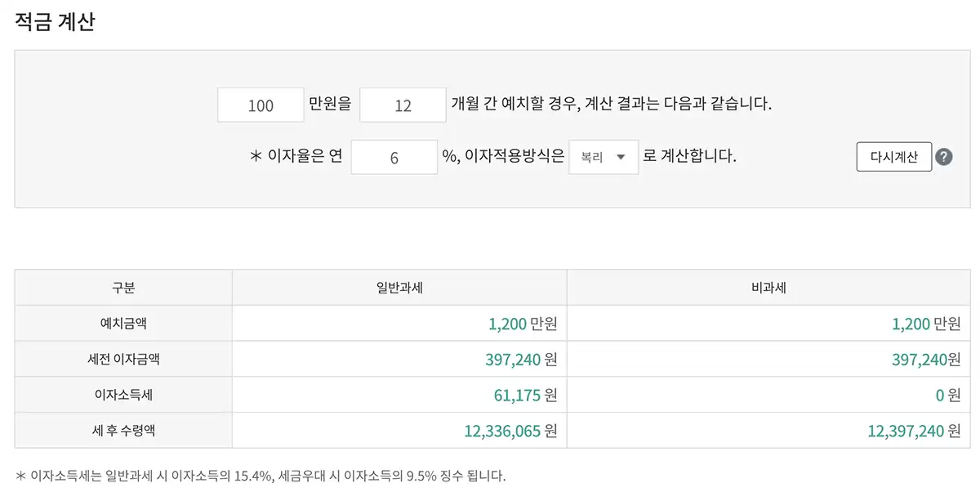The height and width of the screenshot is (492, 980).
Task: Select the deposit period field showing 12
Action: click(x=403, y=105)
